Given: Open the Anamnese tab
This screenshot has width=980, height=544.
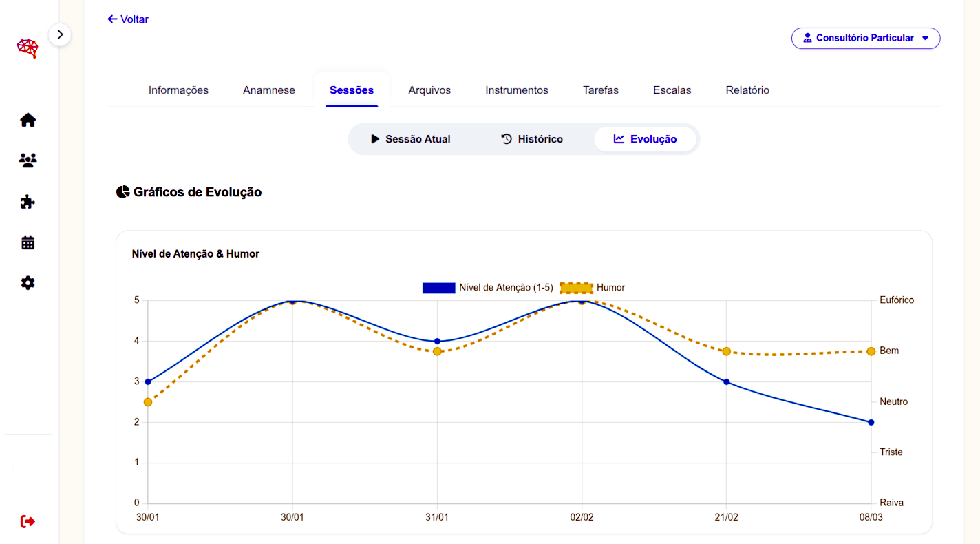Looking at the screenshot, I should pos(269,90).
